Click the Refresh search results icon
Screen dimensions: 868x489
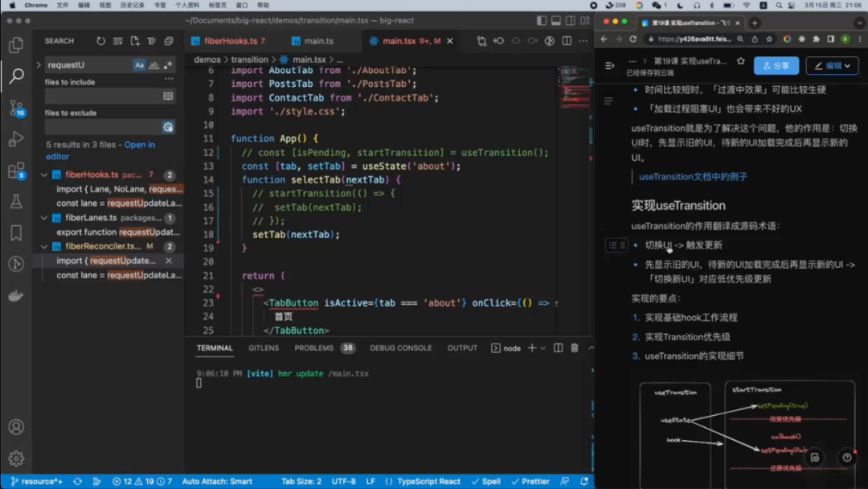pyautogui.click(x=100, y=41)
